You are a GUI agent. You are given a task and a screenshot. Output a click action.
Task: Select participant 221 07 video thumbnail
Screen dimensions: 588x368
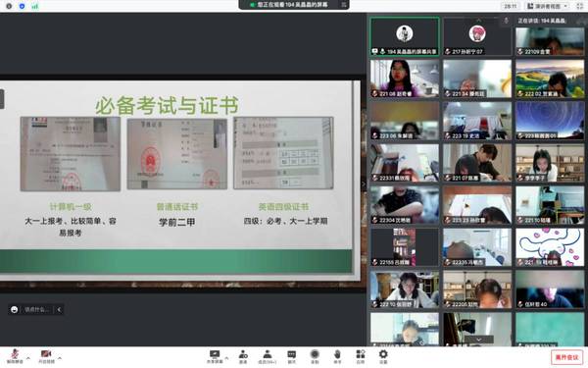pyautogui.click(x=477, y=163)
